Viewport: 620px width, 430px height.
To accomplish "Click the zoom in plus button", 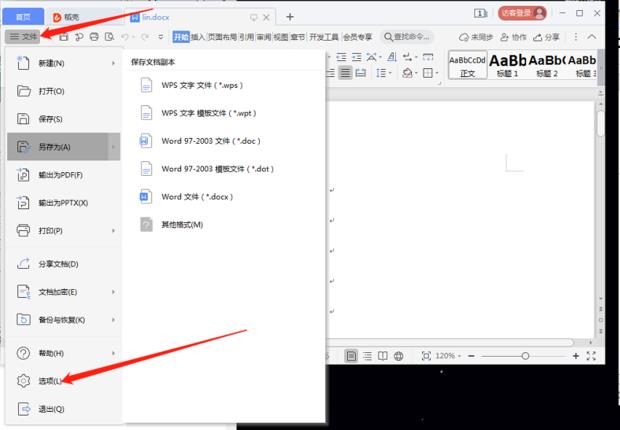I will [576, 356].
